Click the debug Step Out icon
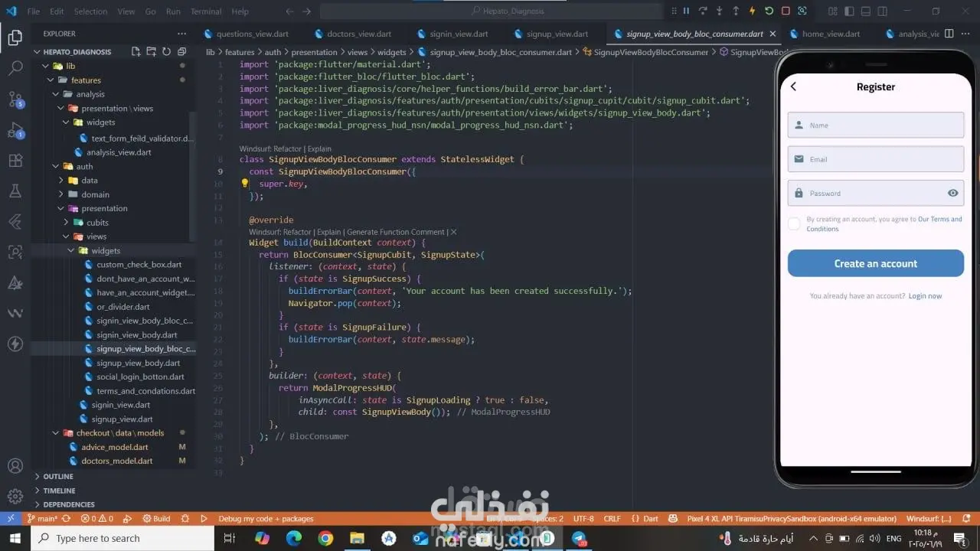Viewport: 980px width, 551px height. coord(736,11)
